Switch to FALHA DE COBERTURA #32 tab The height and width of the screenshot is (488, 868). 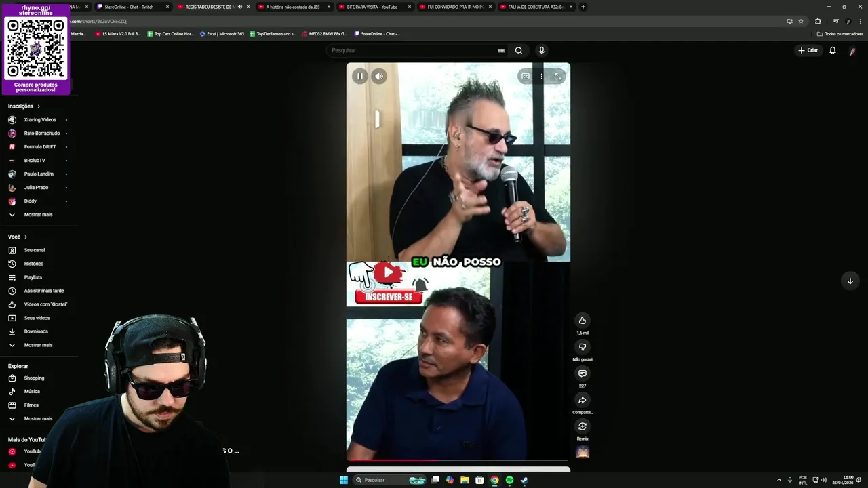(534, 7)
